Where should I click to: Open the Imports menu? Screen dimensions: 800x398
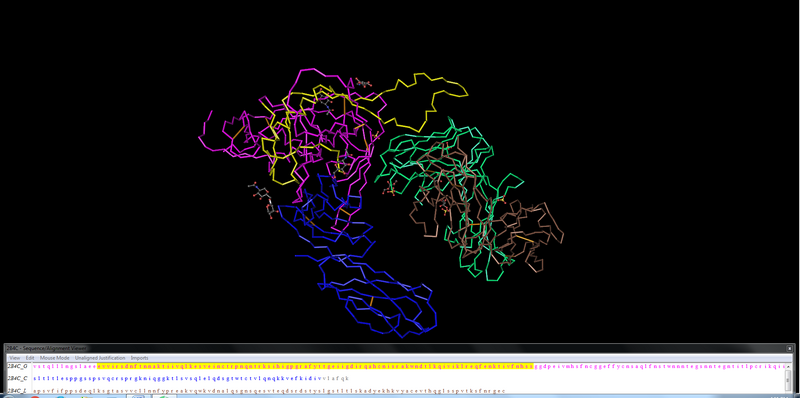[x=140, y=358]
